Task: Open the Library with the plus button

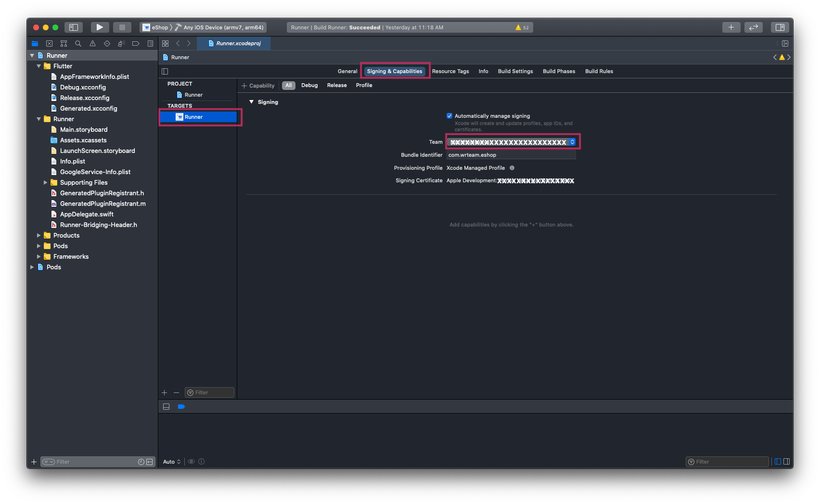Action: [731, 27]
